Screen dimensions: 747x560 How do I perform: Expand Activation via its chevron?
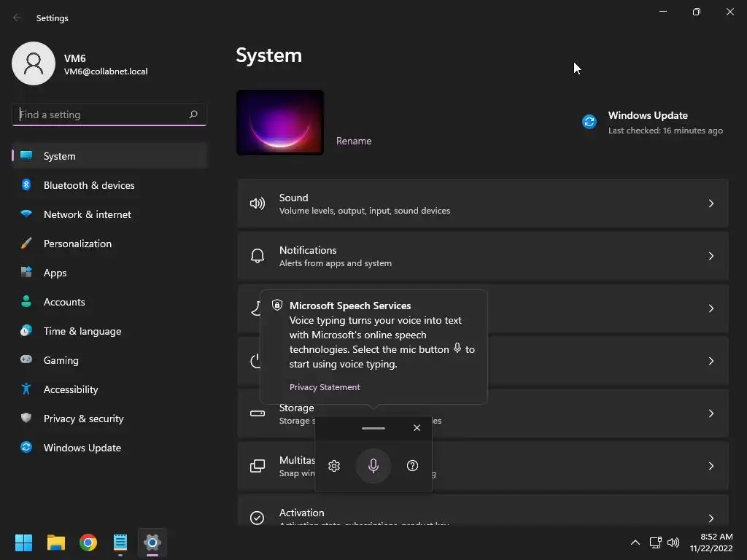point(711,518)
